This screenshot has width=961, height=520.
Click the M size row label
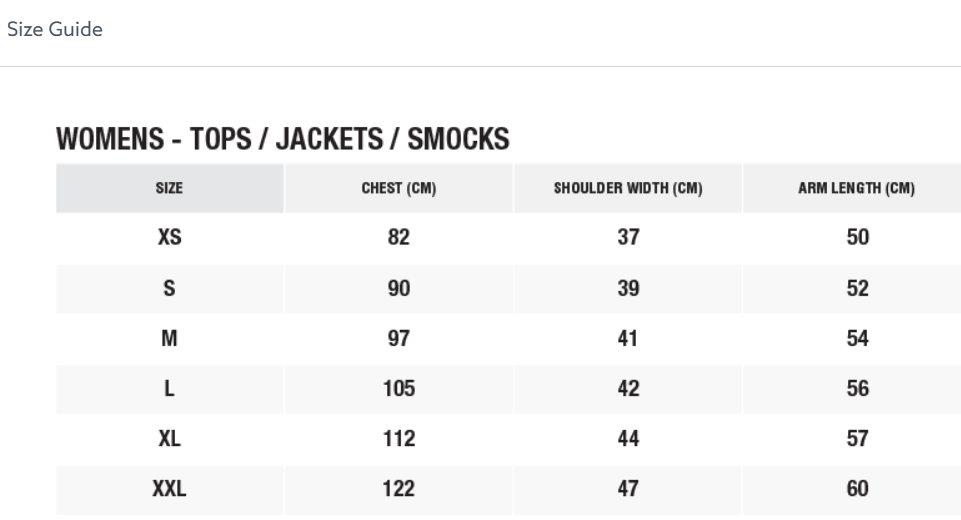click(x=169, y=338)
